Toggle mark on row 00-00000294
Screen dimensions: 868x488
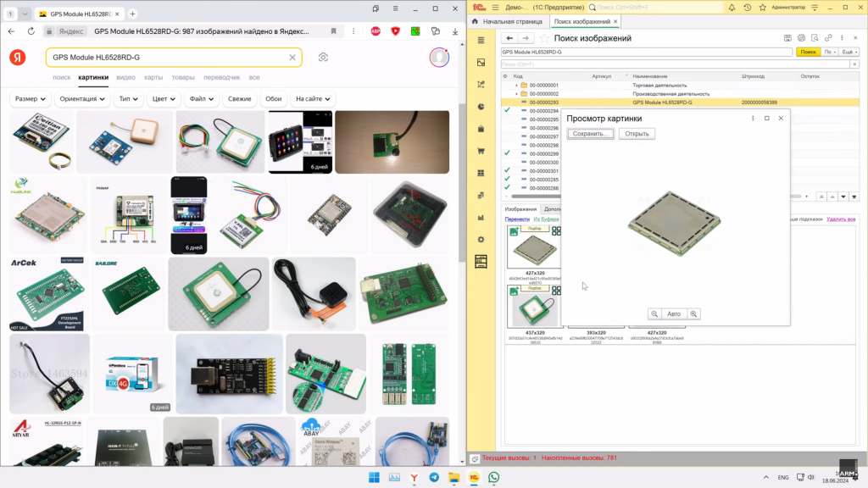(x=507, y=111)
